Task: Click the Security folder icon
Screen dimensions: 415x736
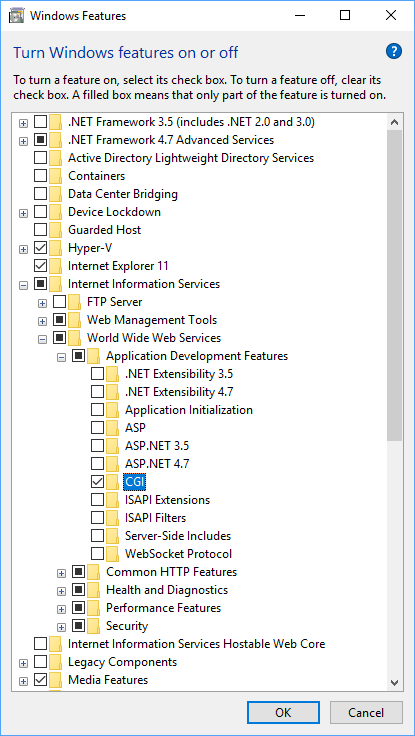Action: coord(93,626)
